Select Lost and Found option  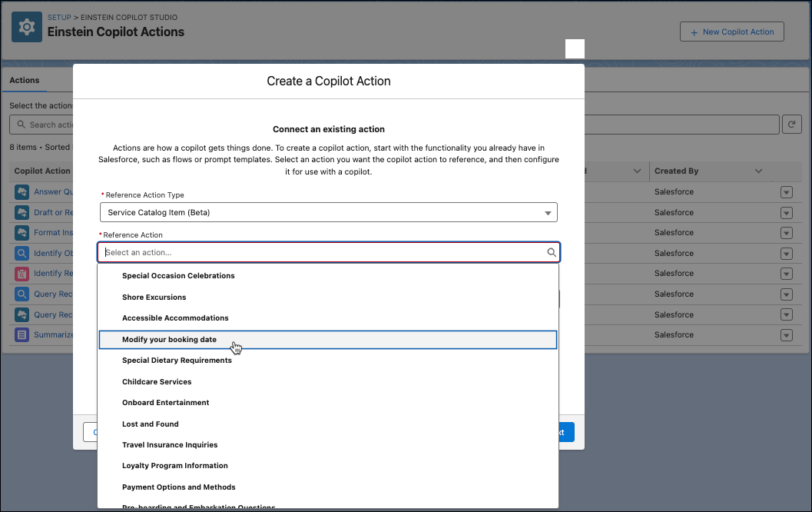328,424
